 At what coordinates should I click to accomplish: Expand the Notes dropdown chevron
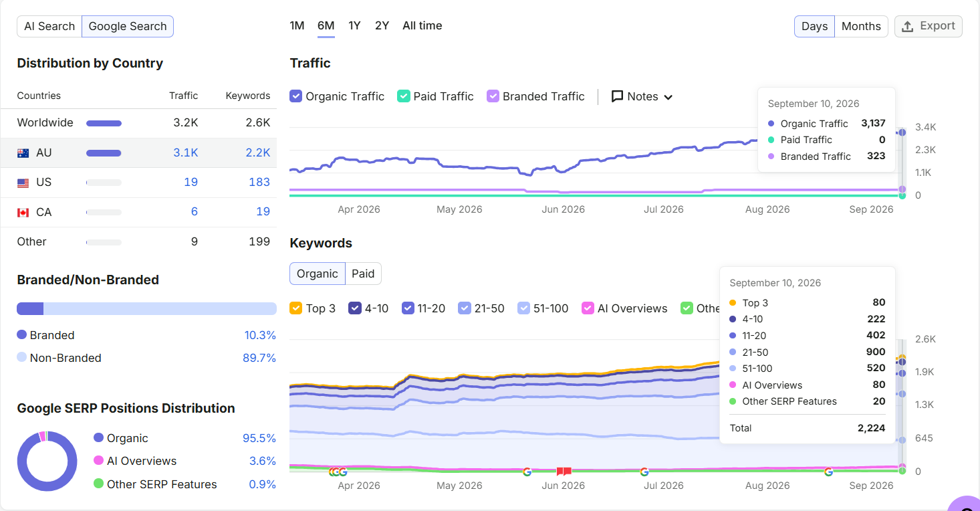tap(668, 97)
